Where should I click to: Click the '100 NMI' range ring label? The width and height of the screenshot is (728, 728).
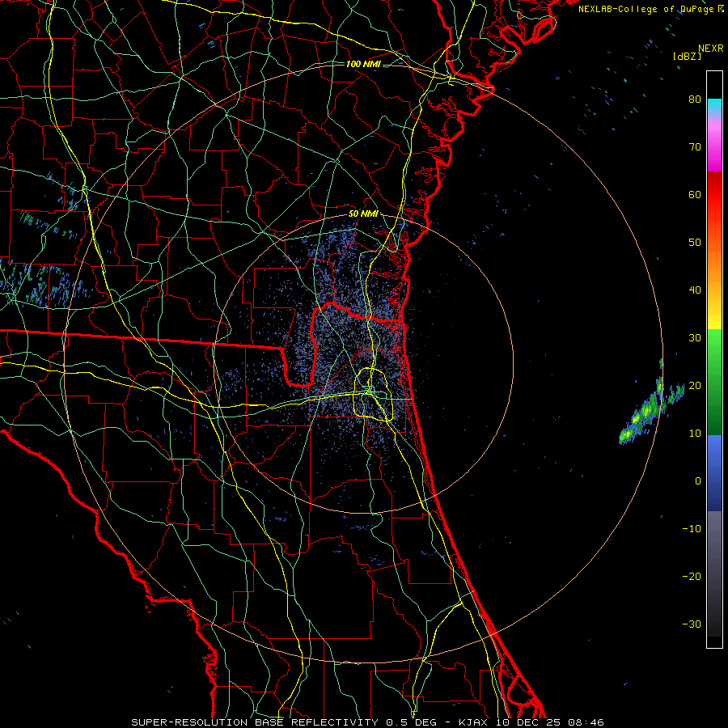pyautogui.click(x=363, y=64)
